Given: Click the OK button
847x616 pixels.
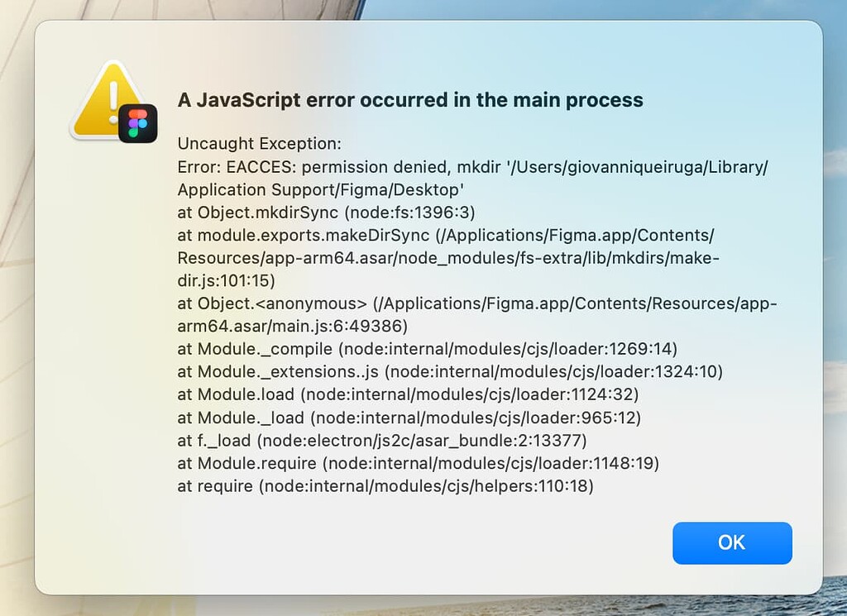Looking at the screenshot, I should tap(732, 542).
